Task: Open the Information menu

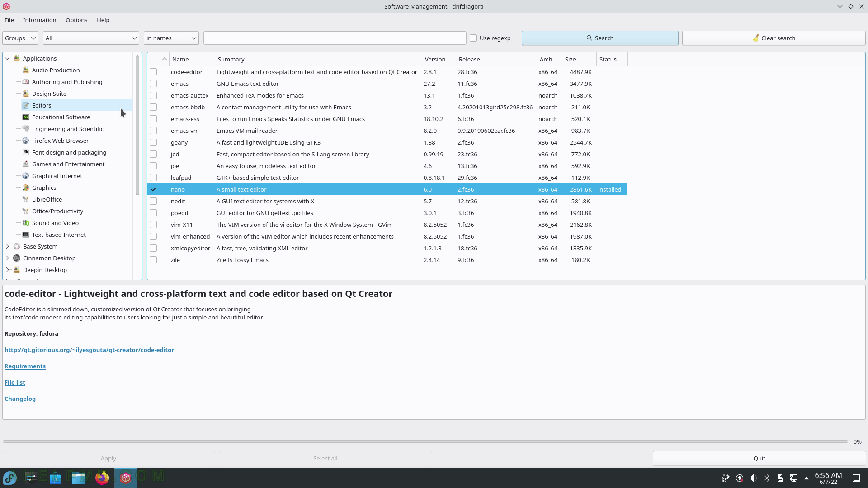Action: pos(40,20)
